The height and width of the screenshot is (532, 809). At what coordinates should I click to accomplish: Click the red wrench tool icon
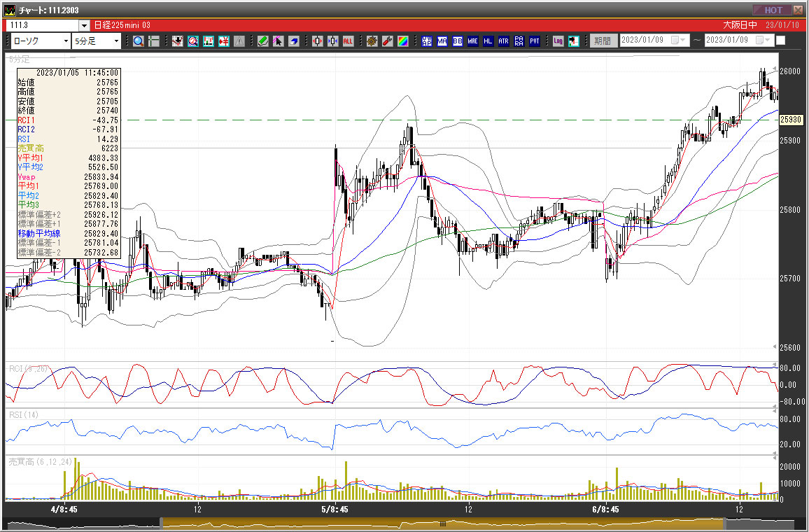click(388, 41)
